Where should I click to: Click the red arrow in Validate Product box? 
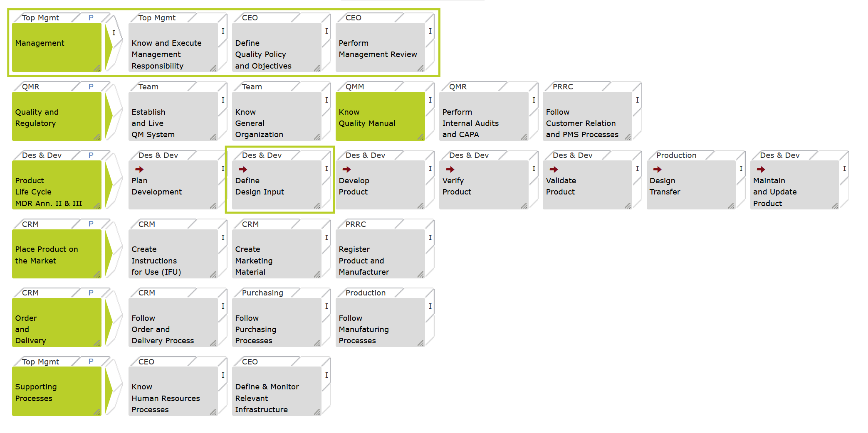(554, 169)
